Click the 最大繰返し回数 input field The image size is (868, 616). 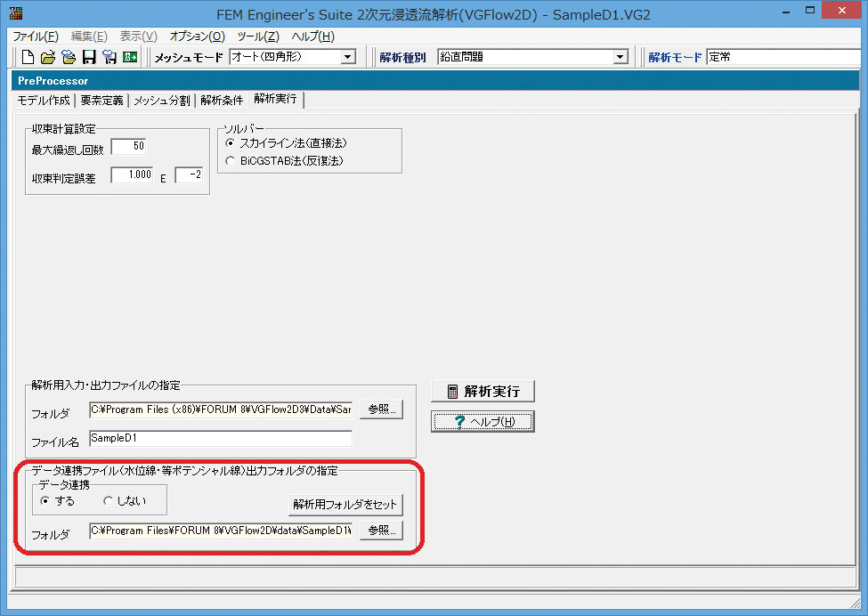point(128,147)
